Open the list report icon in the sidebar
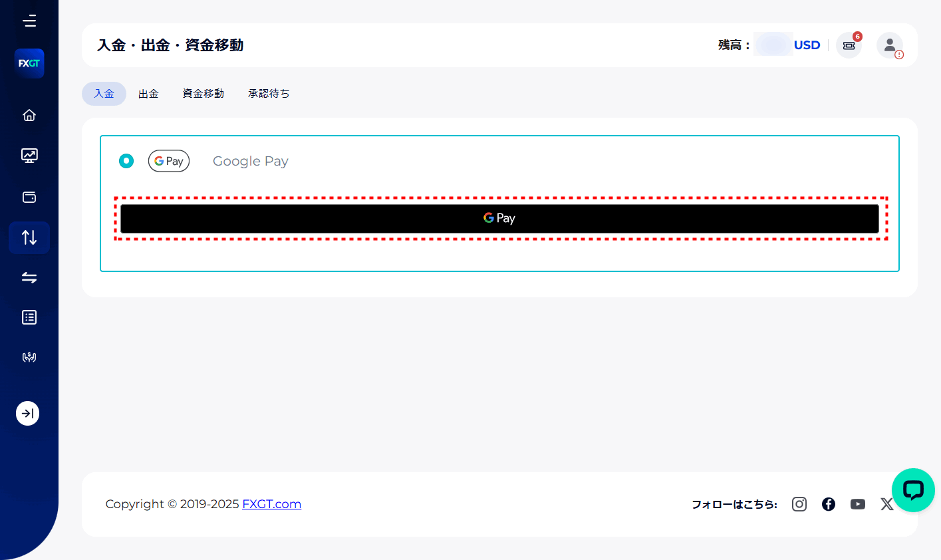This screenshot has height=560, width=941. point(29,317)
